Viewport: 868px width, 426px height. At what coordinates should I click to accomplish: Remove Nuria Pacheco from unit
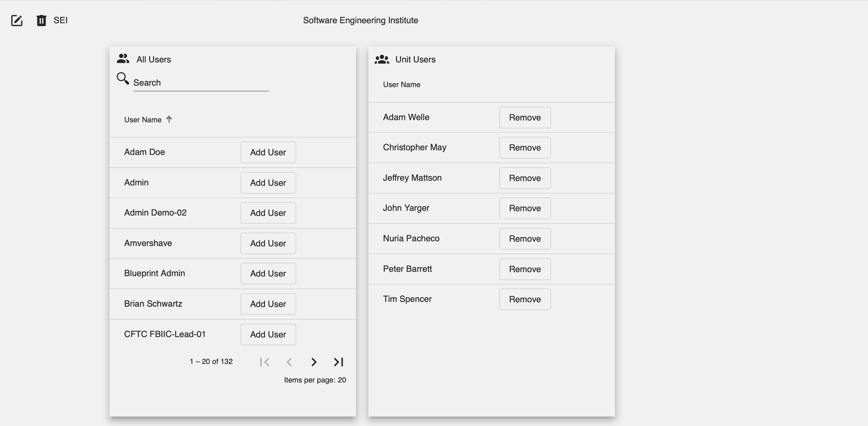click(524, 238)
